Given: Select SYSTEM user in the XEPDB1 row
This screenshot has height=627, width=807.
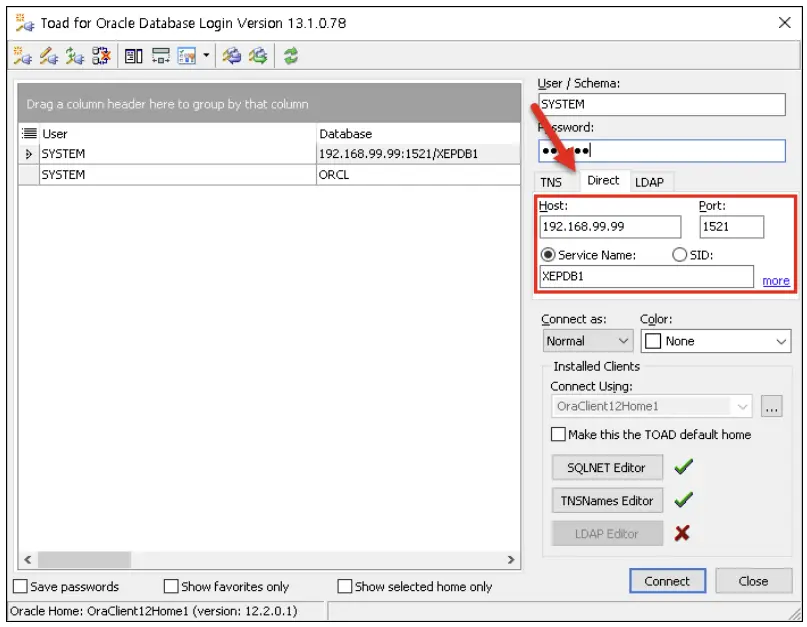Looking at the screenshot, I should tap(178, 154).
